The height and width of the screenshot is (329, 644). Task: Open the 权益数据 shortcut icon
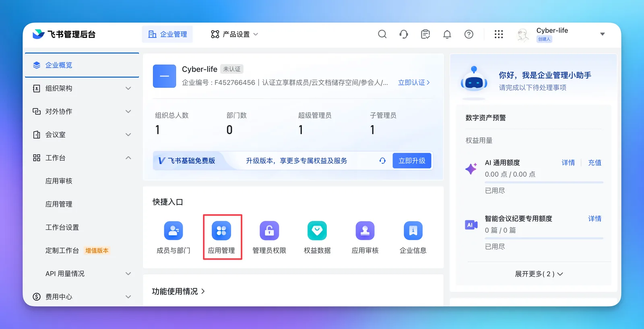317,231
